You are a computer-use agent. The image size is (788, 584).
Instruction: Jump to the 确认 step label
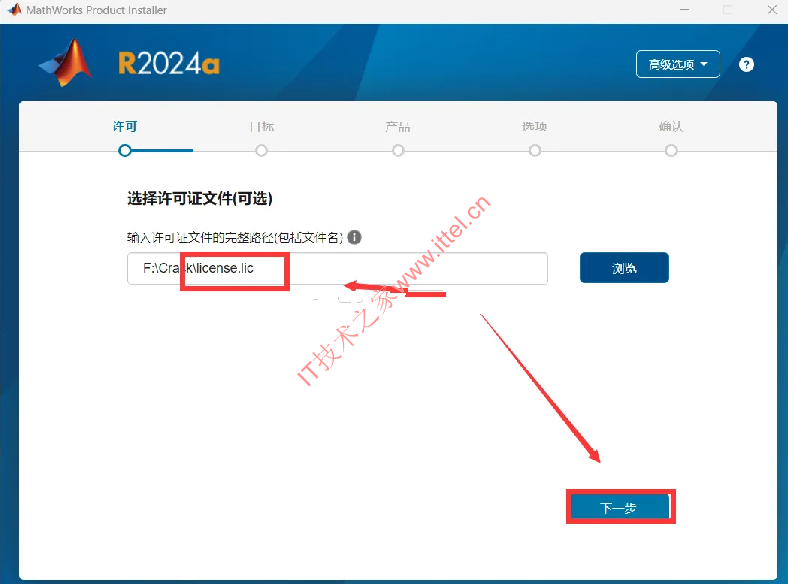[x=671, y=126]
